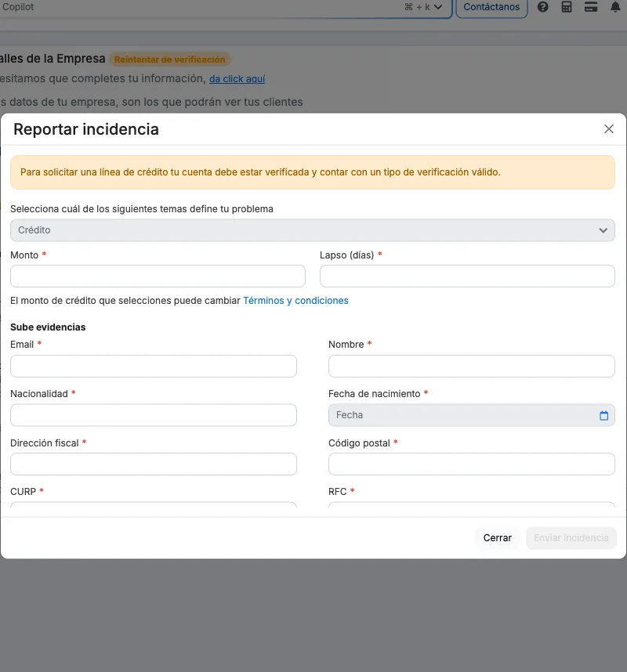This screenshot has height=672, width=627.
Task: Expand the Crédito topic dropdown
Action: click(313, 230)
